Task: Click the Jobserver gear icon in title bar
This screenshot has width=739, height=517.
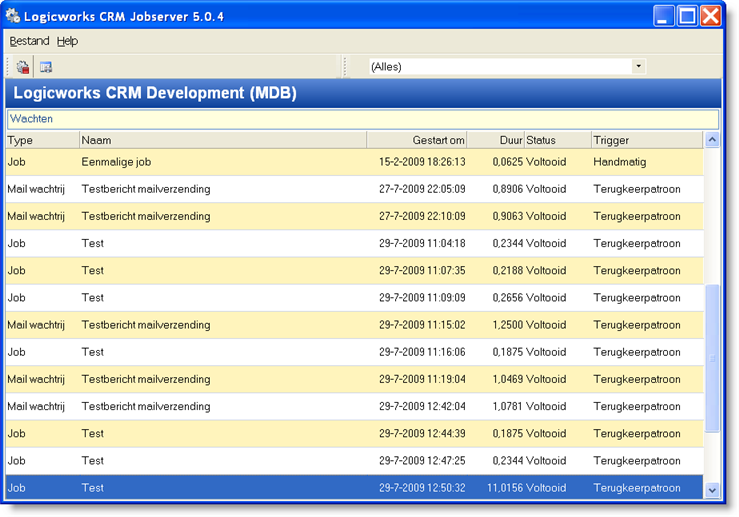Action: 13,16
